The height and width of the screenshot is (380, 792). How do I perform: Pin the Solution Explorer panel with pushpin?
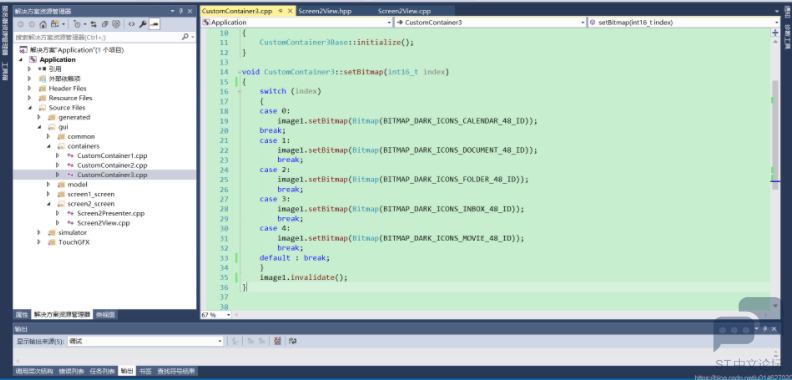(181, 11)
